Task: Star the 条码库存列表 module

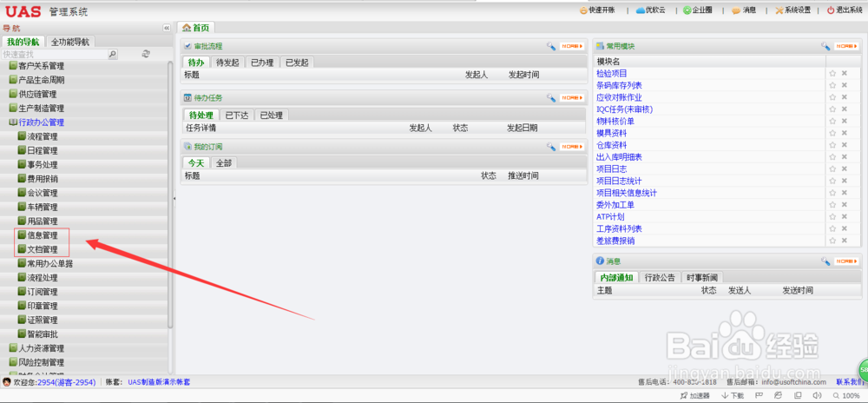Action: coord(832,85)
